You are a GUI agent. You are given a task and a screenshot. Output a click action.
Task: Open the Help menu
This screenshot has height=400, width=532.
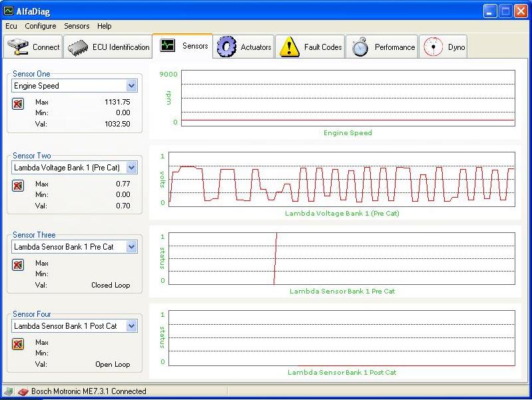click(x=105, y=26)
